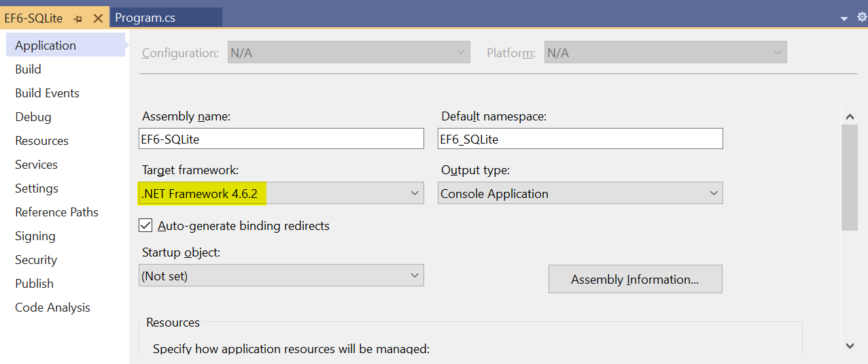Screen dimensions: 868x364
Task: Pin the EF6-SQLite tab
Action: coord(78,19)
